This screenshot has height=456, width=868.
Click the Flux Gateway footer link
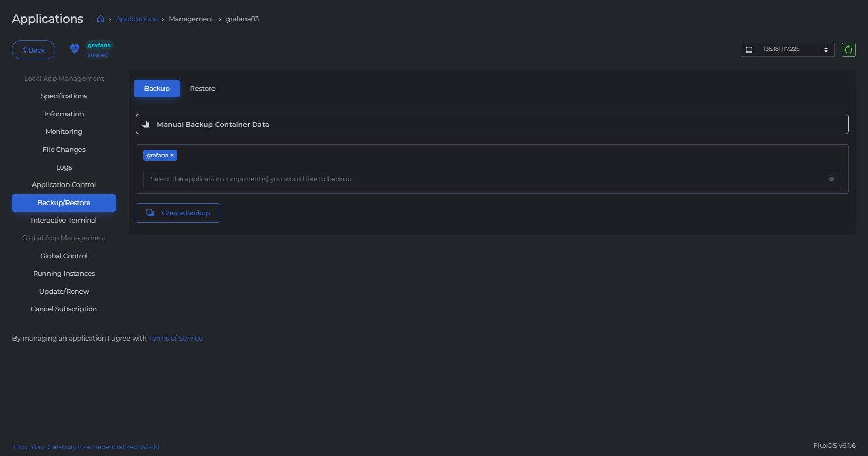pyautogui.click(x=87, y=447)
